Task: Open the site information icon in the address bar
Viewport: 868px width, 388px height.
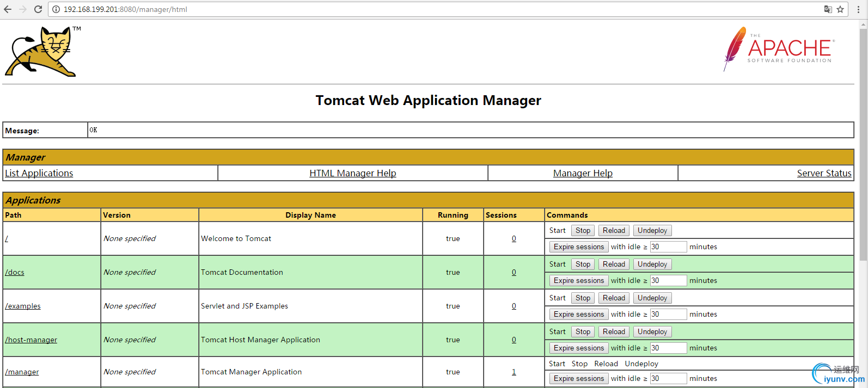Action: pyautogui.click(x=56, y=9)
